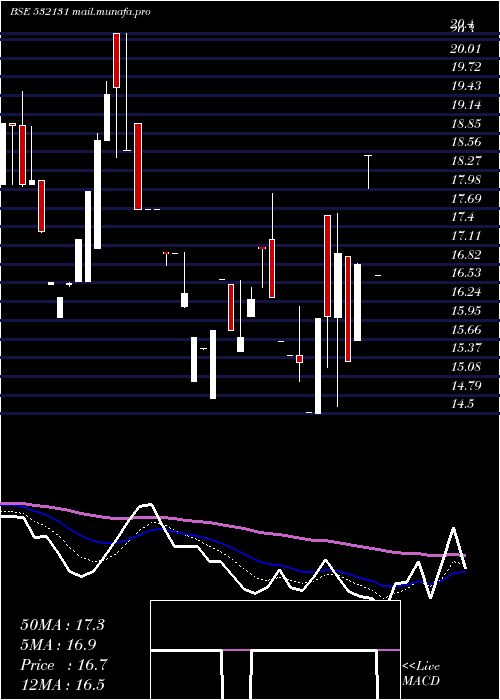Click the 18.85 price axis label
The image size is (500, 700).
click(x=466, y=124)
